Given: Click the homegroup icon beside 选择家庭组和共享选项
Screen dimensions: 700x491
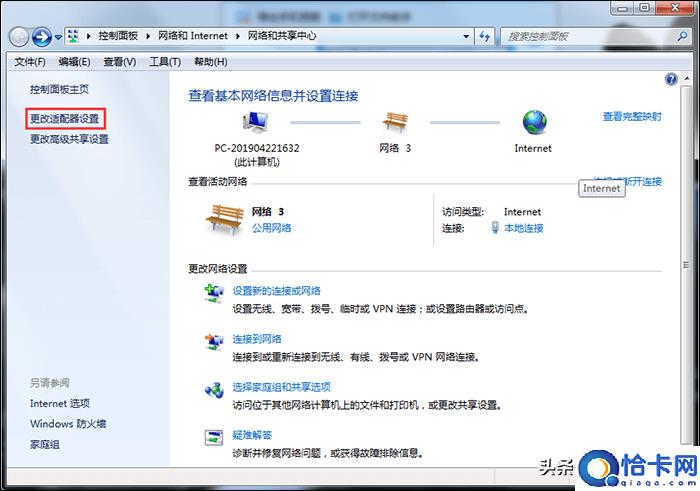Looking at the screenshot, I should (214, 390).
